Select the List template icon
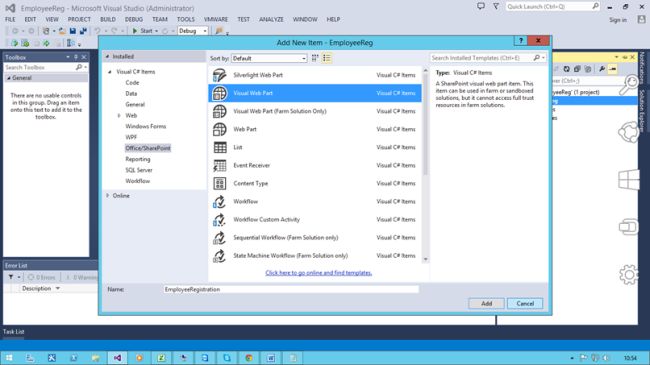 point(220,147)
